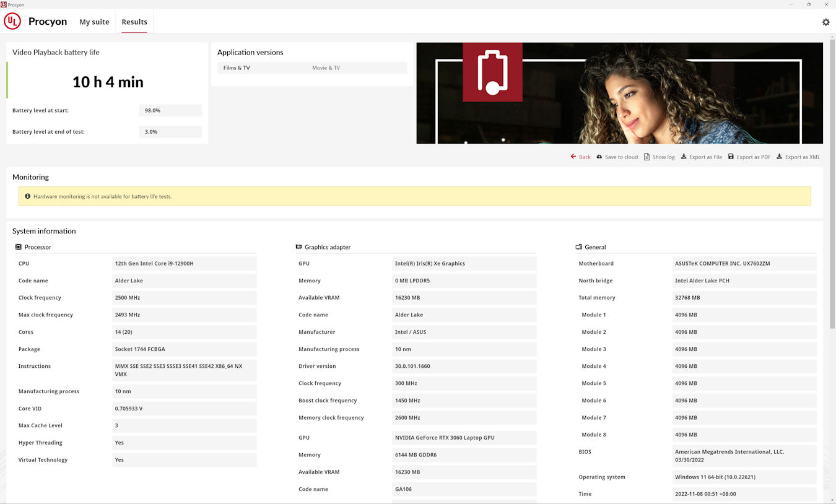Image resolution: width=836 pixels, height=504 pixels.
Task: Click the vertical scrollbar thumb
Action: click(x=832, y=183)
